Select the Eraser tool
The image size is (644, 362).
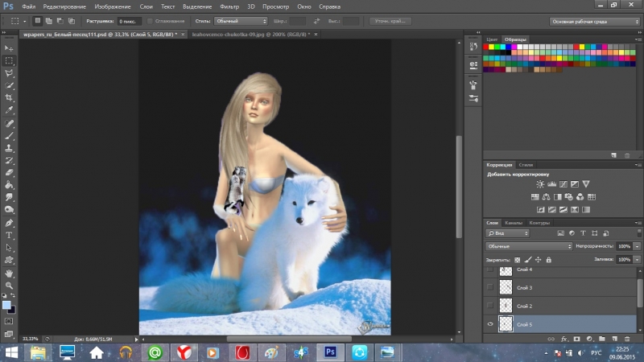click(9, 173)
